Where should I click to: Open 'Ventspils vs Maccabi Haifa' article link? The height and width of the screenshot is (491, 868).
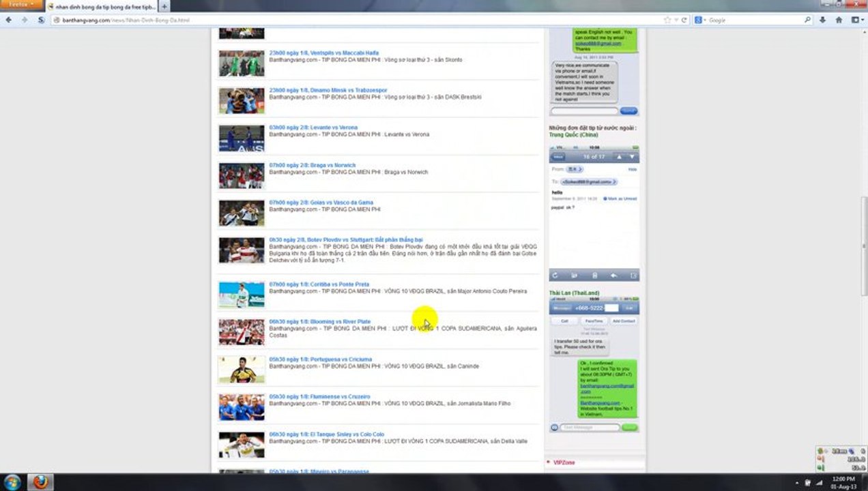[323, 53]
